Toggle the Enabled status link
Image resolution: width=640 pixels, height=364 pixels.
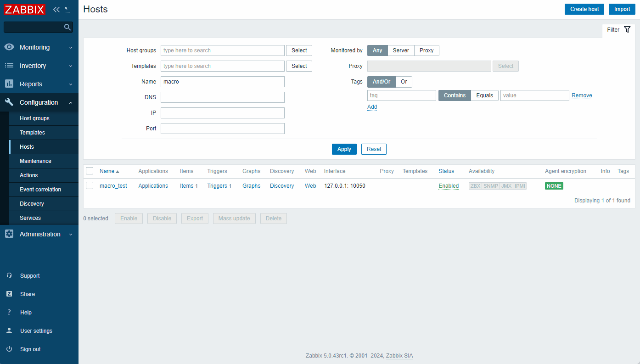449,186
